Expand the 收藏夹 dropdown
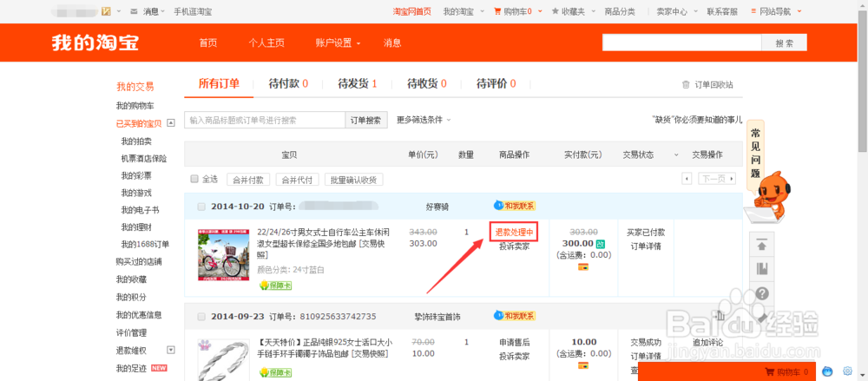868x381 pixels. (594, 11)
